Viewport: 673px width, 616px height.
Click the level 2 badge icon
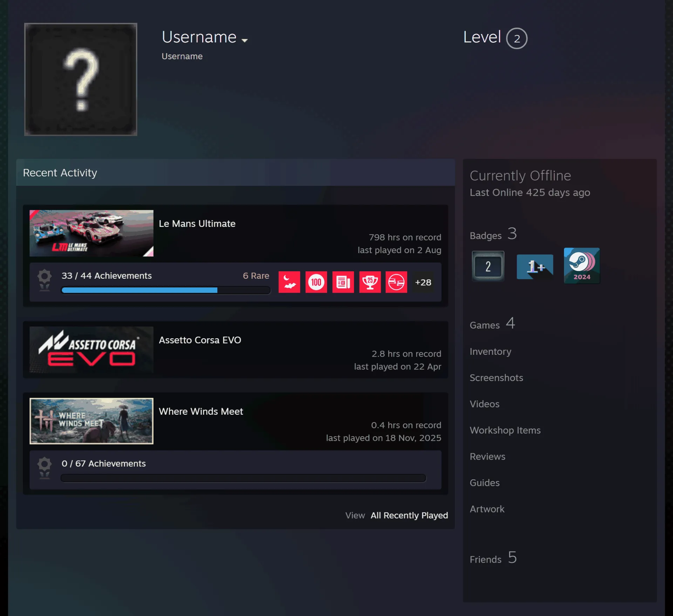click(x=488, y=266)
